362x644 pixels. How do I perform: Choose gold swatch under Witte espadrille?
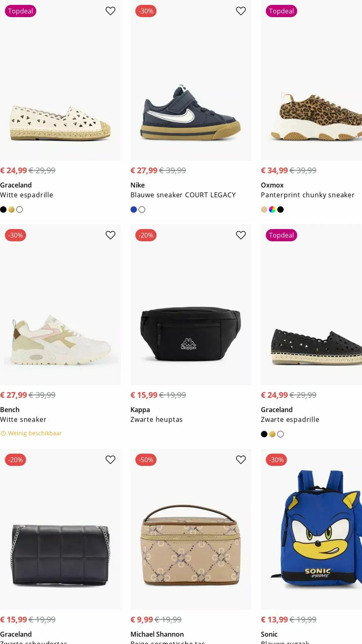tap(11, 210)
